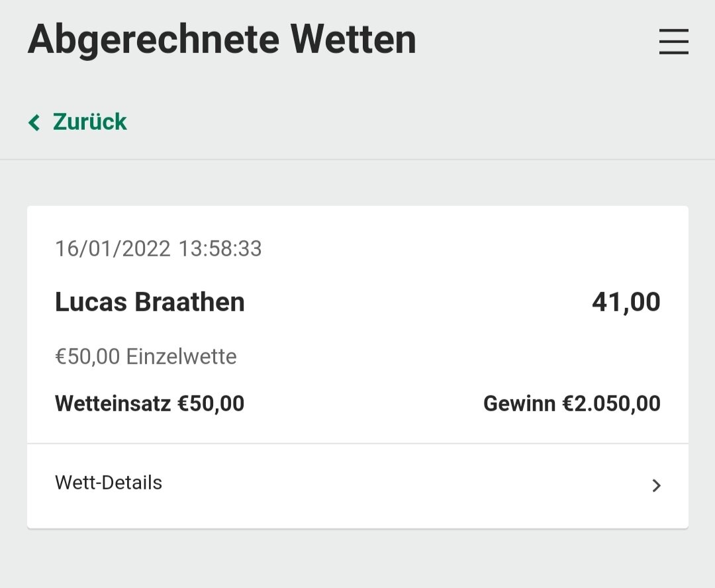Open the Wett-Details row label
This screenshot has width=715, height=588.
pos(109,483)
